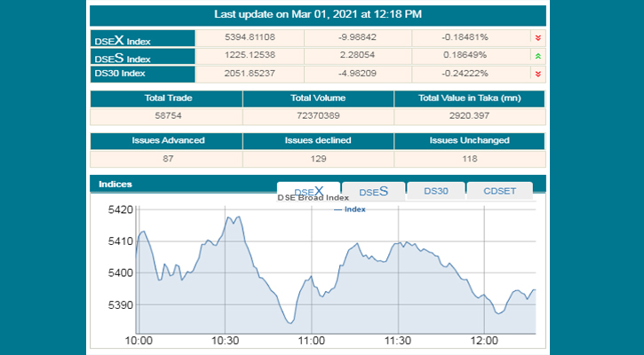Click the DSES Index row label
The height and width of the screenshot is (355, 644).
coord(142,58)
